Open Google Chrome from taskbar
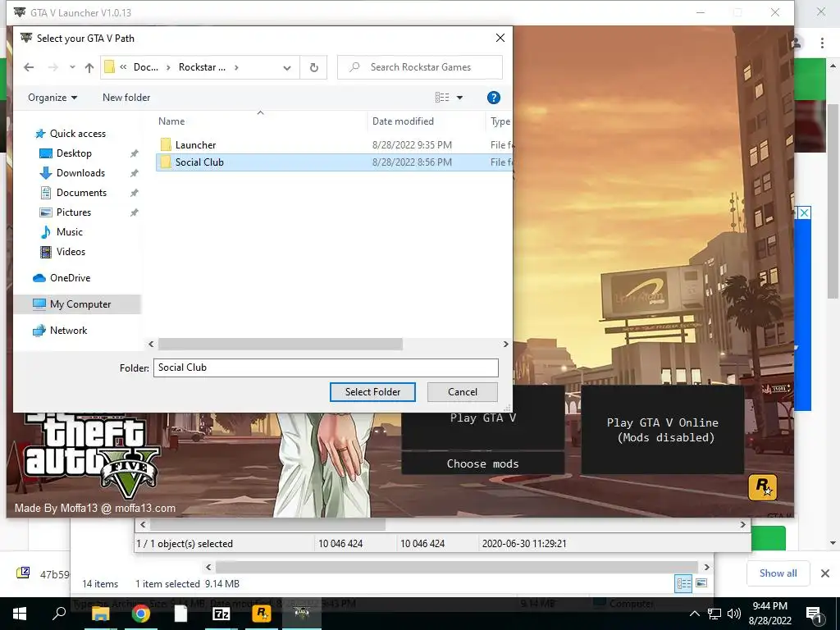 (x=141, y=614)
